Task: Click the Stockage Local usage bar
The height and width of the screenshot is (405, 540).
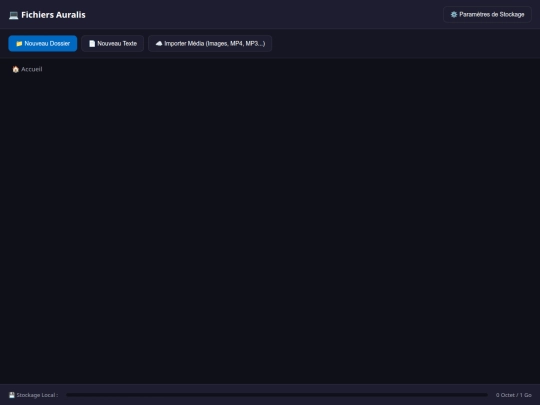Action: [277, 395]
